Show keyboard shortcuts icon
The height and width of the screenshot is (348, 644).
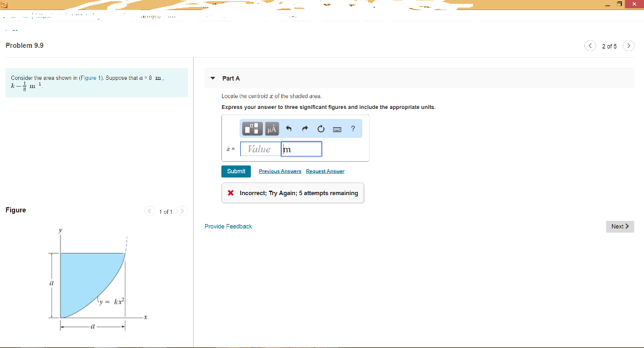(337, 129)
